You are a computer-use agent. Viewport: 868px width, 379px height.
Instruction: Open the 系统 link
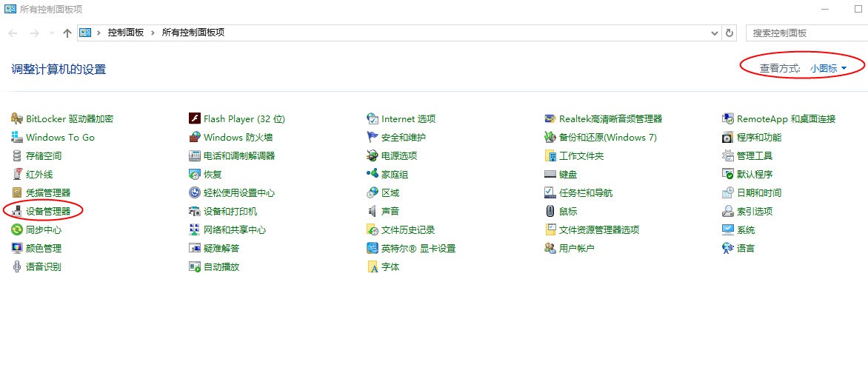(746, 229)
